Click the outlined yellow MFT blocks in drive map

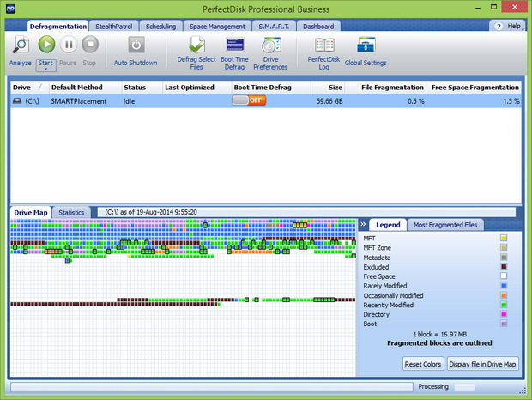pyautogui.click(x=300, y=225)
